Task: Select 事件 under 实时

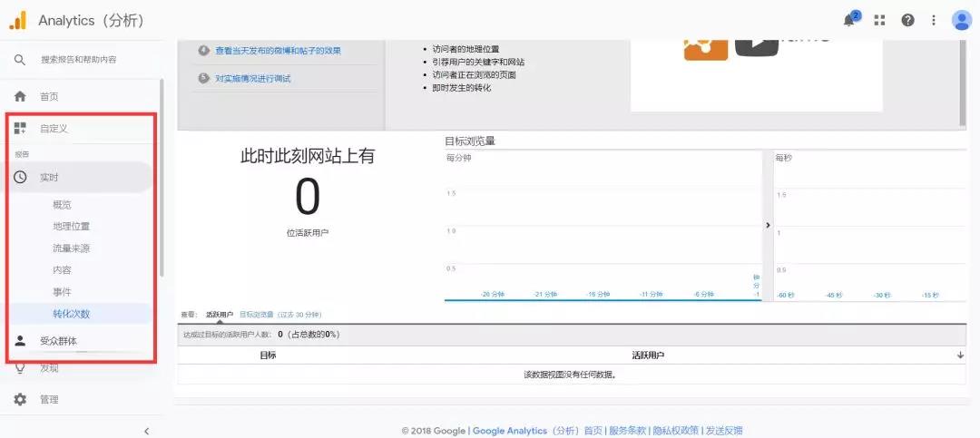Action: (x=62, y=292)
